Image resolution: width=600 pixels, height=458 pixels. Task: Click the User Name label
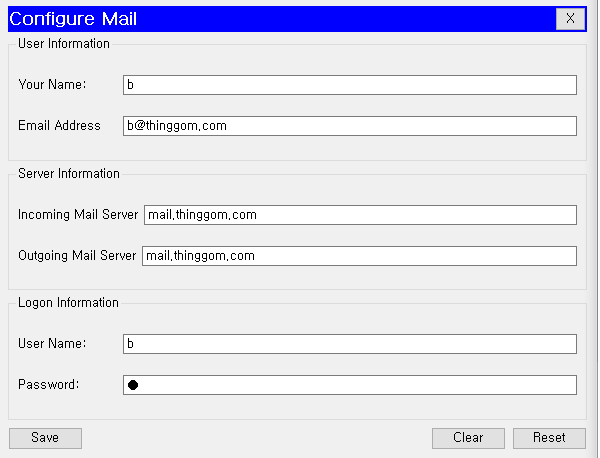[52, 344]
